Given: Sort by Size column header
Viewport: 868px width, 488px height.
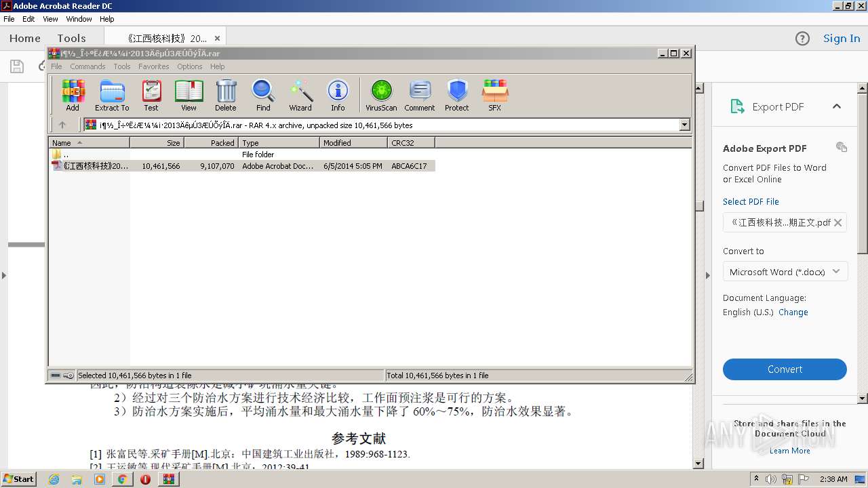Looking at the screenshot, I should (157, 143).
